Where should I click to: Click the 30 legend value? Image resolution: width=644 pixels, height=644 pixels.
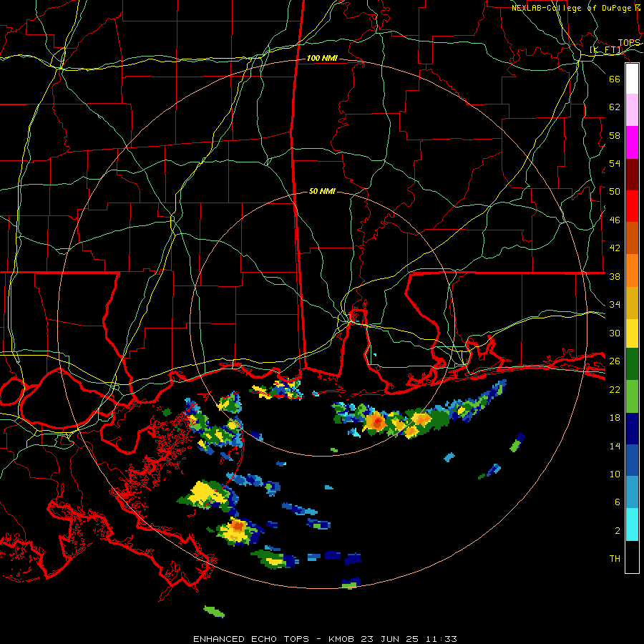pyautogui.click(x=615, y=333)
